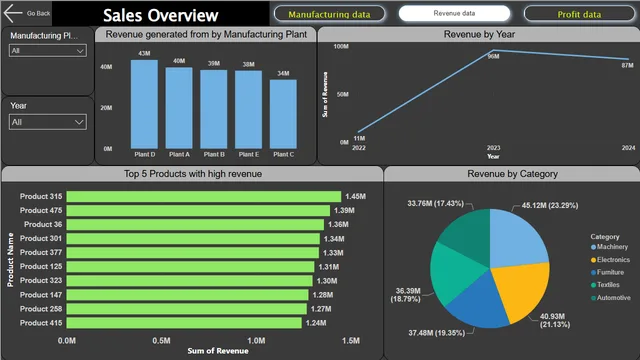The width and height of the screenshot is (640, 360).
Task: Click the 33.76M (17.43%) pie label
Action: coord(436,203)
